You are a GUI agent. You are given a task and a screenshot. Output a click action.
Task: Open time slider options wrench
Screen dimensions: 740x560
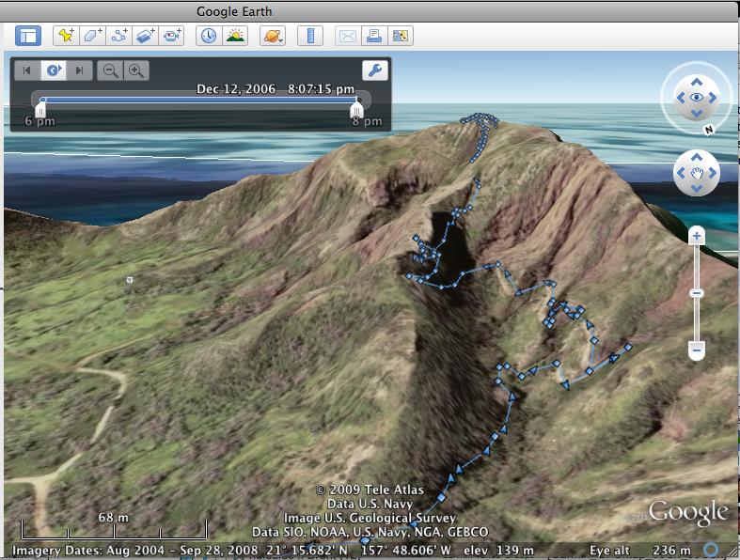(x=375, y=70)
